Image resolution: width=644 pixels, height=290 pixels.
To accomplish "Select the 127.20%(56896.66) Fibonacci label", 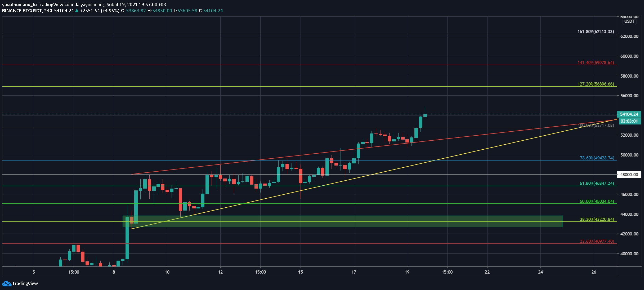I will pyautogui.click(x=596, y=84).
